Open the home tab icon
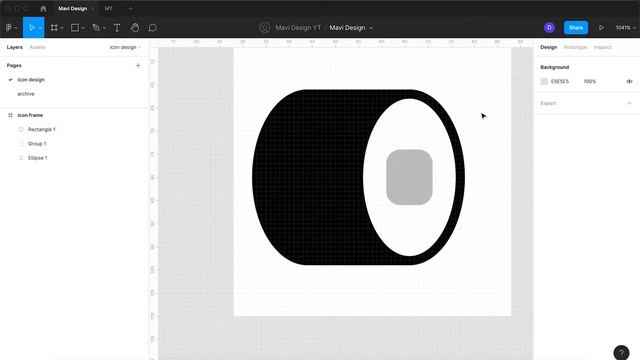This screenshot has width=640, height=360. click(x=43, y=8)
